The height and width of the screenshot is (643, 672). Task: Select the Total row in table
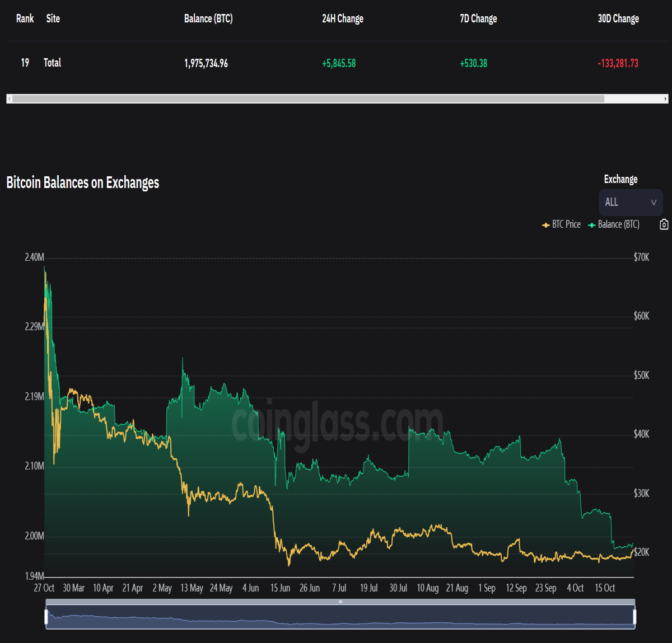(336, 63)
